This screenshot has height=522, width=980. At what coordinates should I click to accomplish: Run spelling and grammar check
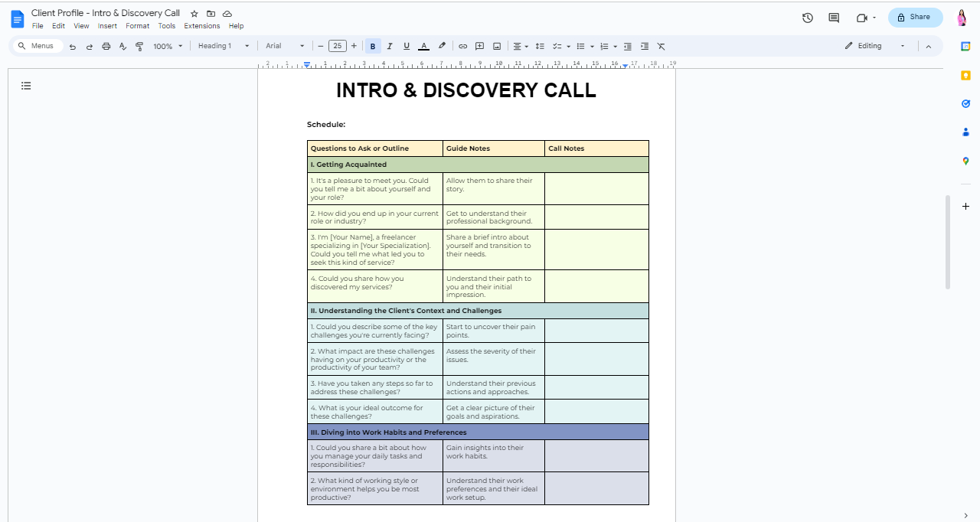click(122, 46)
